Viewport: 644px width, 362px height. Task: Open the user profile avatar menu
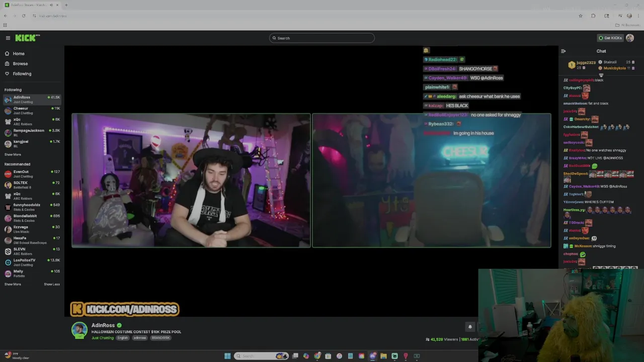tap(630, 38)
